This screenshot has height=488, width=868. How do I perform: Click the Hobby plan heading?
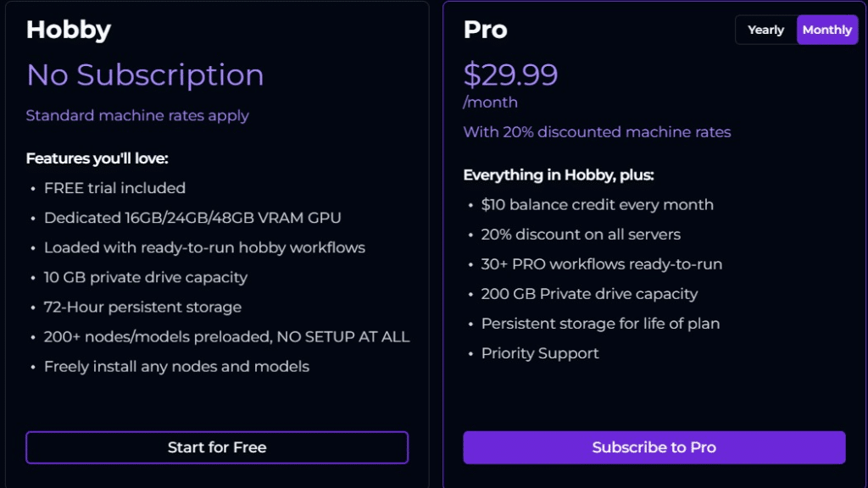click(69, 30)
